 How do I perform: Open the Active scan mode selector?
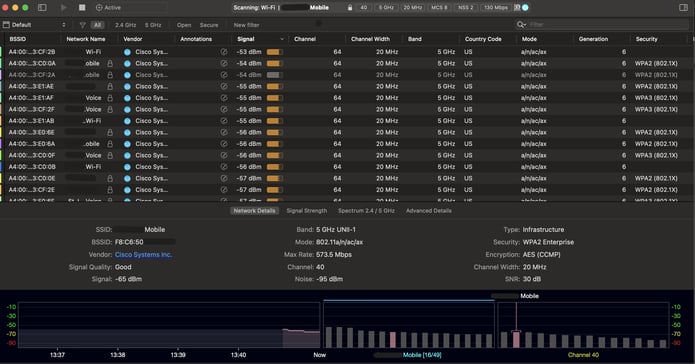[108, 8]
